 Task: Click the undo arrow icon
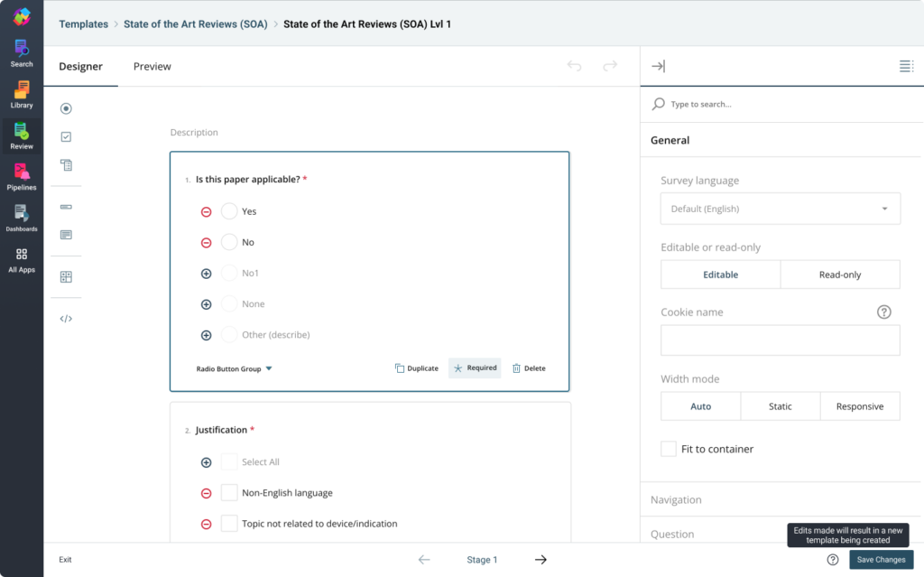point(574,66)
